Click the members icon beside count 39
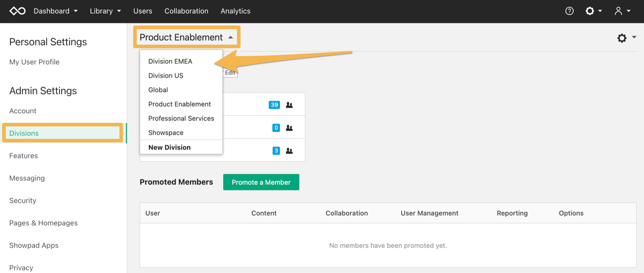The width and height of the screenshot is (644, 273). (x=289, y=105)
